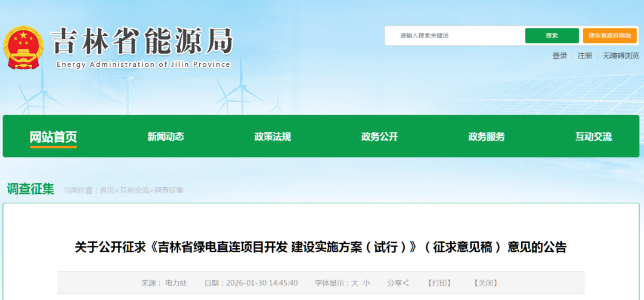644x300 pixels.
Task: Set font display to 小 (small)
Action: pyautogui.click(x=366, y=283)
